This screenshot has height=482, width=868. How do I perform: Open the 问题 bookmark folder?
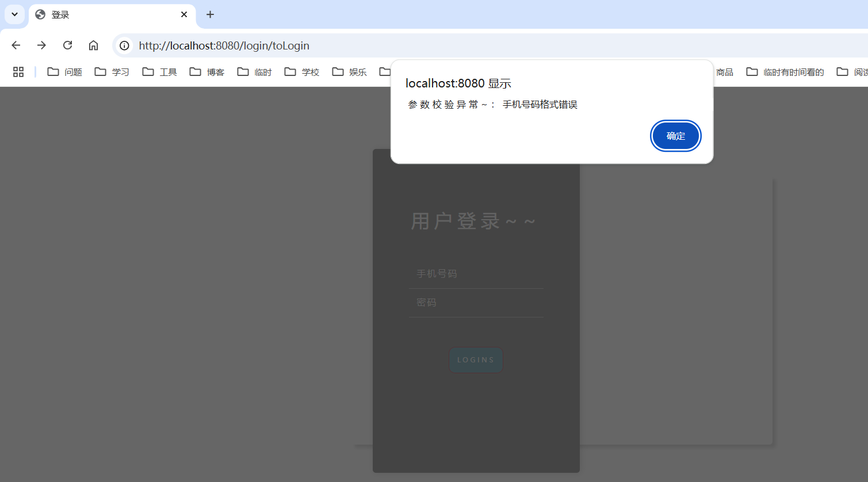[x=65, y=72]
